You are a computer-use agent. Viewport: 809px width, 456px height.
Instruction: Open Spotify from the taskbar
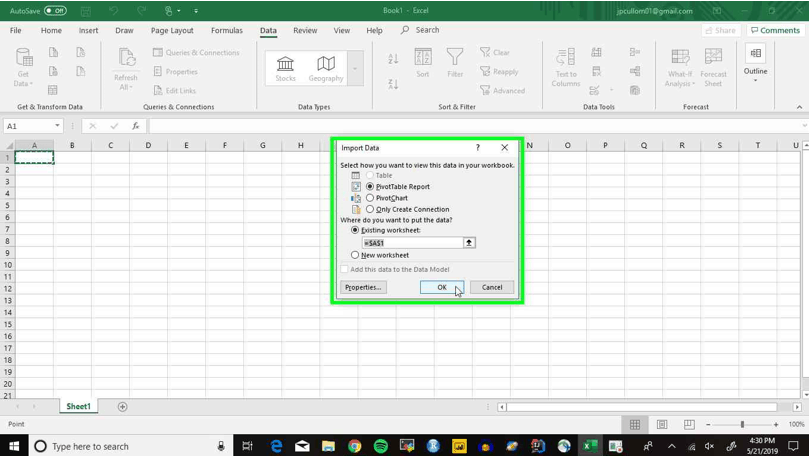coord(381,446)
